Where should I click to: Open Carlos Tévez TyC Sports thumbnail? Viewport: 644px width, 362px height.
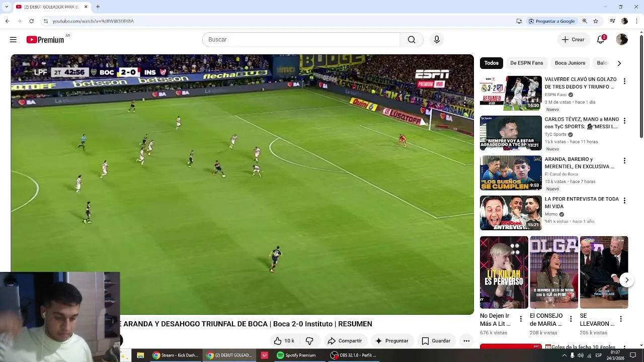[511, 133]
